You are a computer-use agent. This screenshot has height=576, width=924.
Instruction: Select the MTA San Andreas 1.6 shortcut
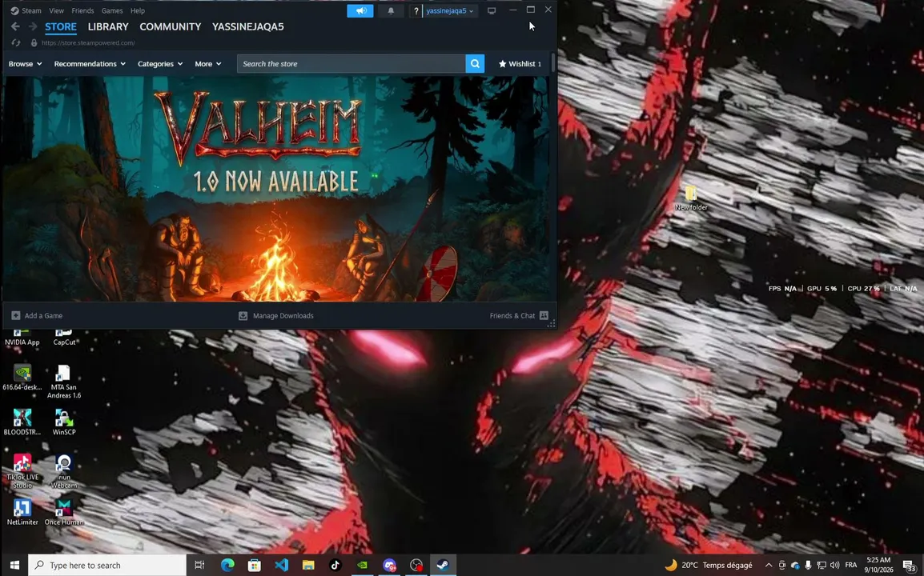point(63,381)
